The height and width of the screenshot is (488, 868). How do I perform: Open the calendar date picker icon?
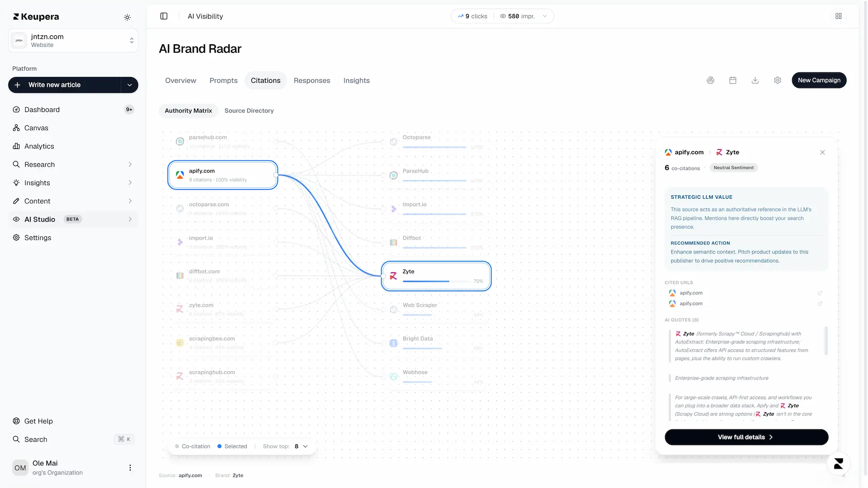tap(733, 80)
